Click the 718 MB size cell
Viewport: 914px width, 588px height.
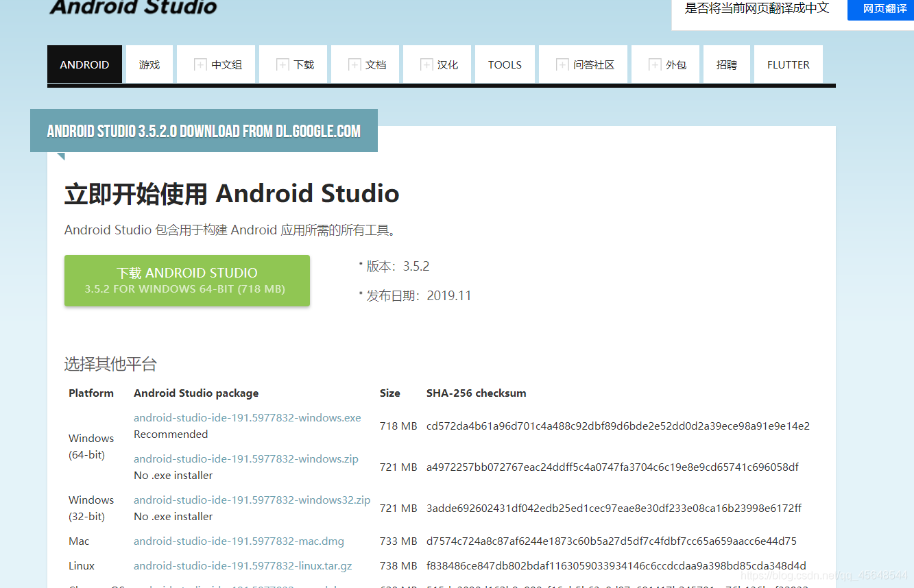tap(398, 426)
